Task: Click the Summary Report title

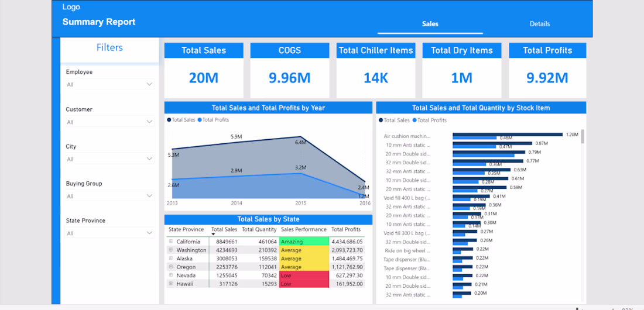Action: click(x=98, y=22)
